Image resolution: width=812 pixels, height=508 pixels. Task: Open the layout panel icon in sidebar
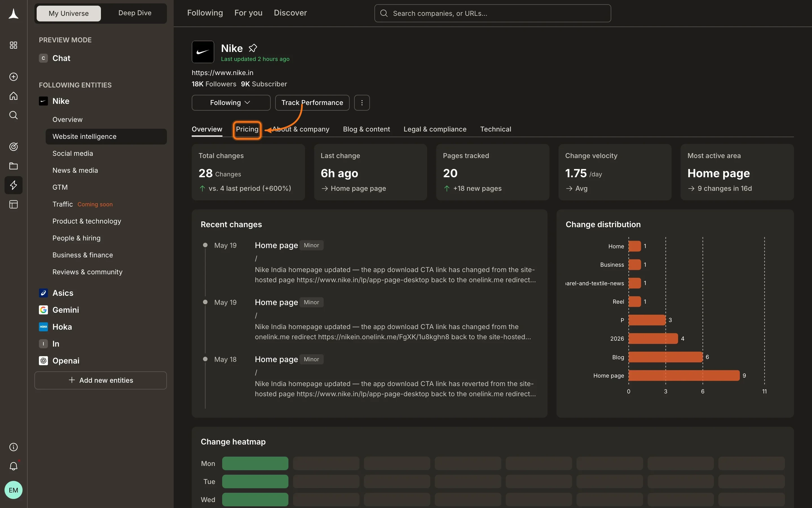14,204
